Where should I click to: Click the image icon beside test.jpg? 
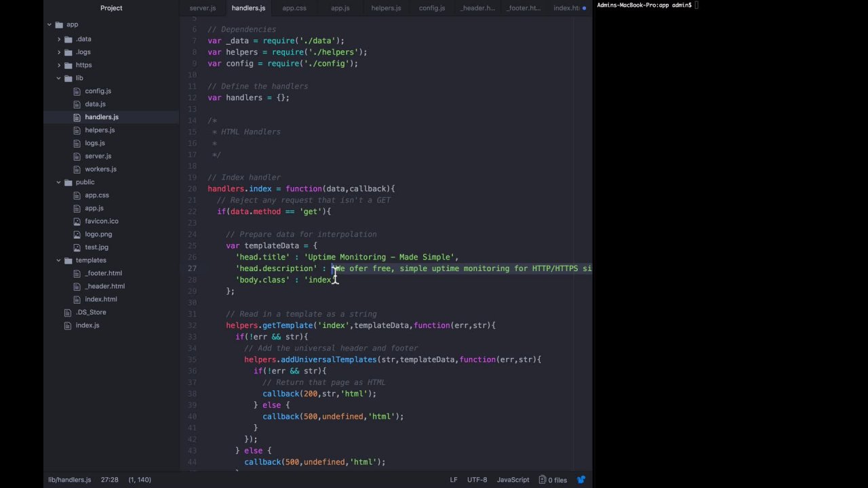coord(77,247)
